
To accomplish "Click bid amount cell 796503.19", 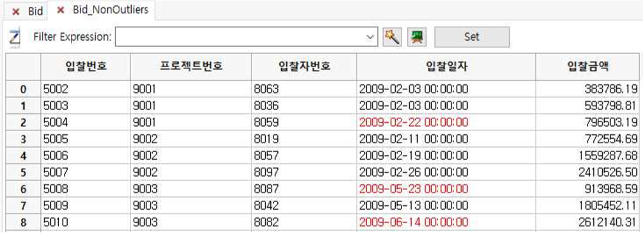I will pos(587,122).
